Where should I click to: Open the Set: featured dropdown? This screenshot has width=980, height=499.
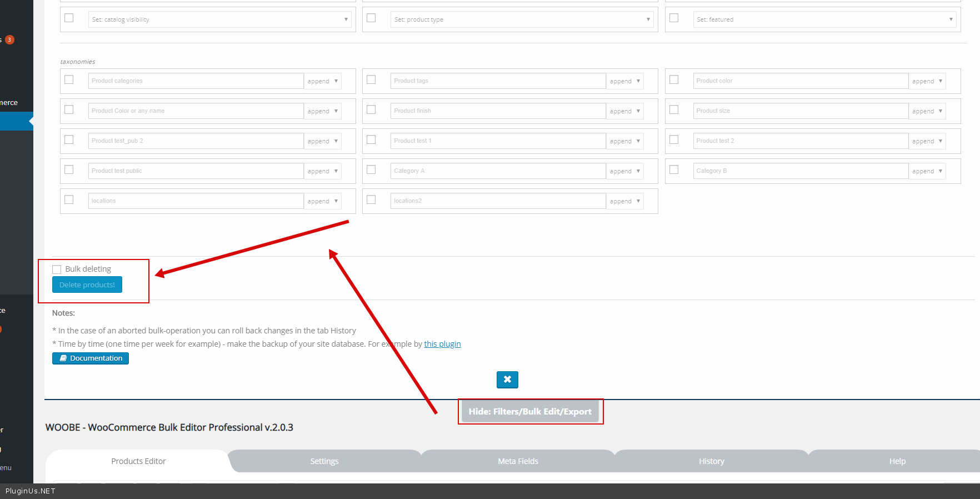[824, 19]
